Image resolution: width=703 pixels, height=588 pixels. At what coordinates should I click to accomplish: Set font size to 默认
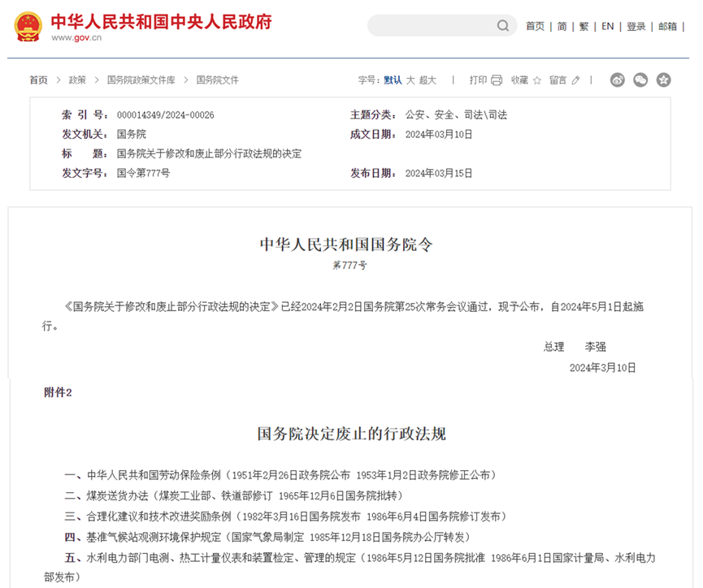point(393,80)
